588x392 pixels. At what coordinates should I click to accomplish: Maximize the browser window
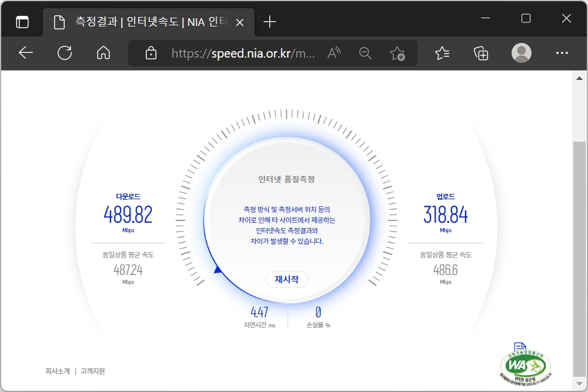pos(526,18)
